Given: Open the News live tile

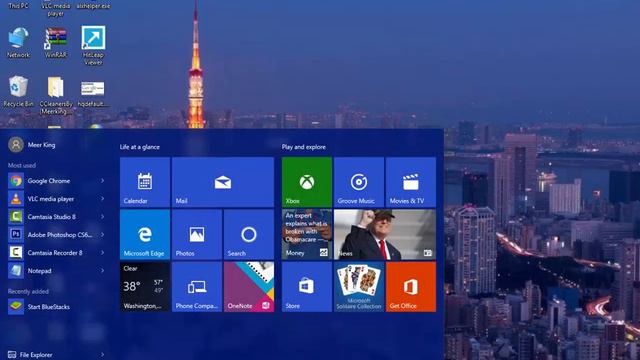Looking at the screenshot, I should tap(385, 234).
